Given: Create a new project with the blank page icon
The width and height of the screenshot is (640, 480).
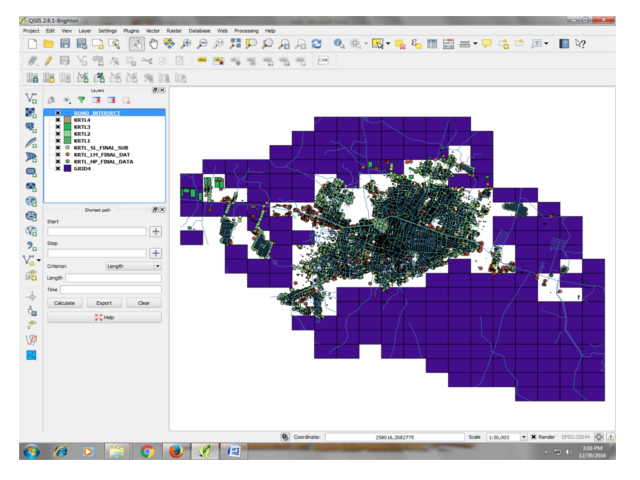Looking at the screenshot, I should (32, 44).
